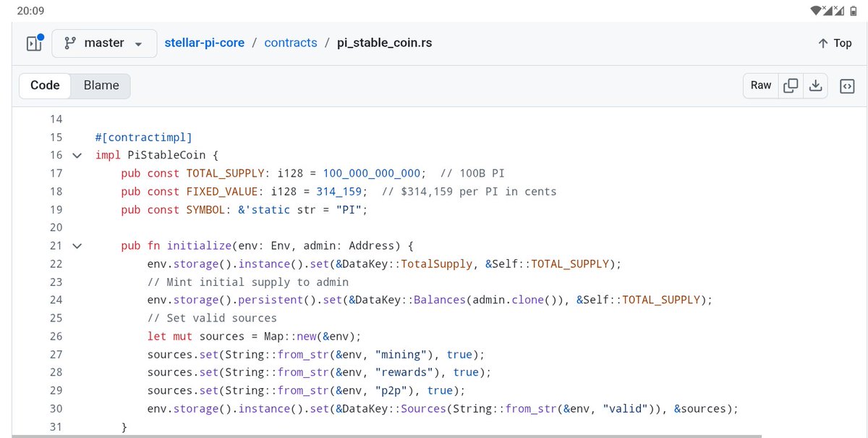Screen dimensions: 868x438
Task: Collapse the impl PiStableCoin block at line 16
Action: (77, 155)
